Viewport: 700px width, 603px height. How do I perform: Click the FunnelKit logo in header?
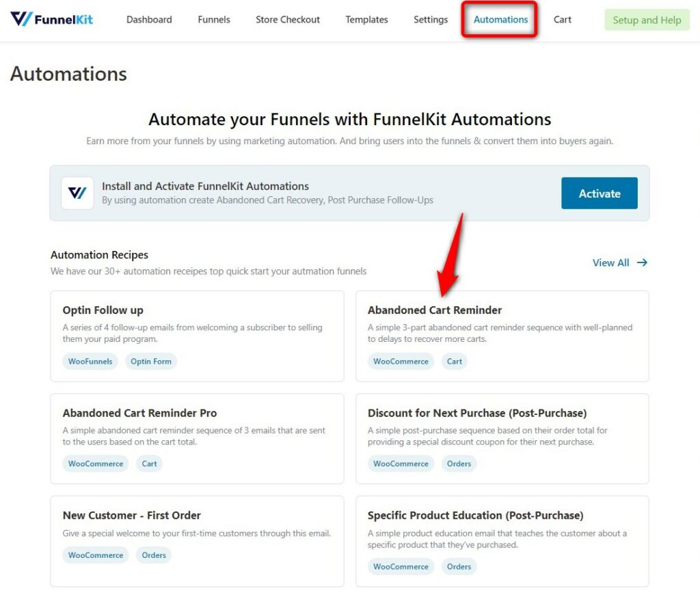point(52,19)
